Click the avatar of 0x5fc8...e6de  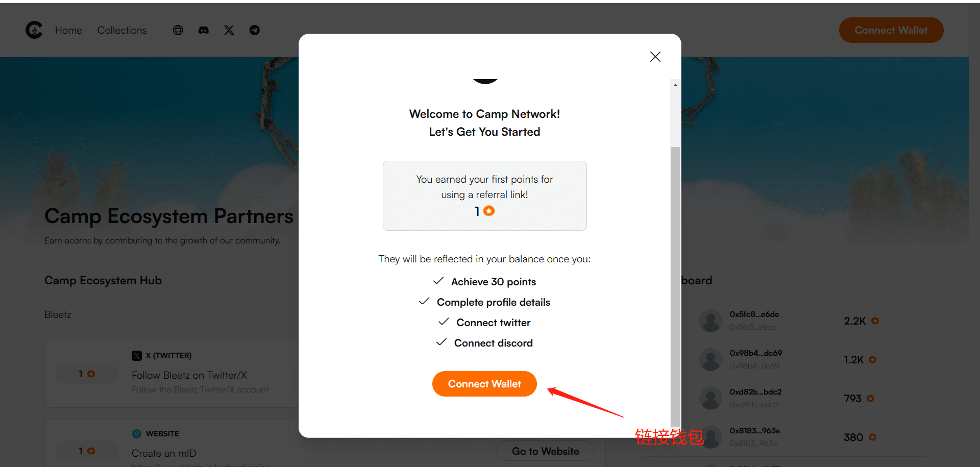710,321
